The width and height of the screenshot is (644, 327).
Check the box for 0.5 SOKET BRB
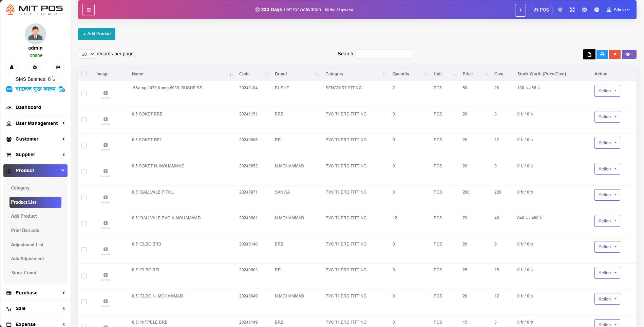click(x=84, y=120)
